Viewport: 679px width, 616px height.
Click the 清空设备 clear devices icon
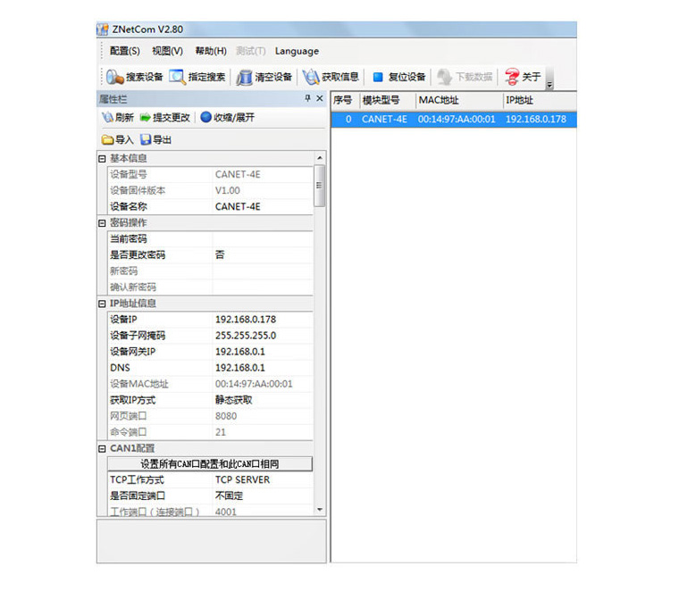pos(244,77)
